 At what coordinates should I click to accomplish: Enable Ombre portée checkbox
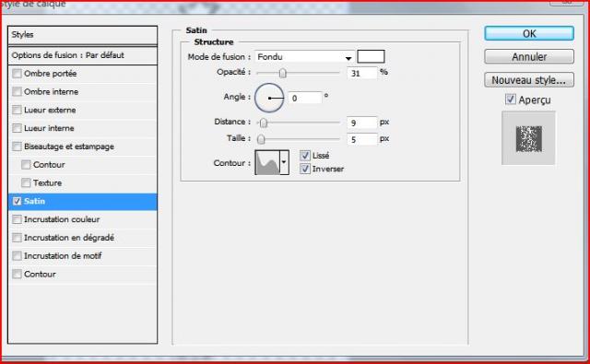tap(17, 74)
